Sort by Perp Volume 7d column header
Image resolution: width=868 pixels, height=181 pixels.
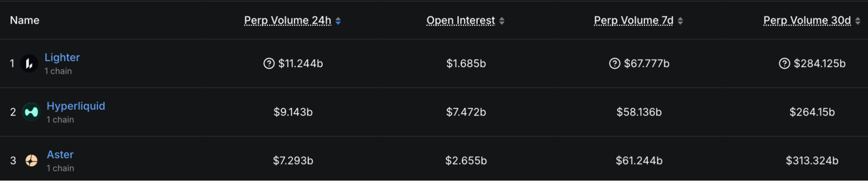[x=634, y=20]
